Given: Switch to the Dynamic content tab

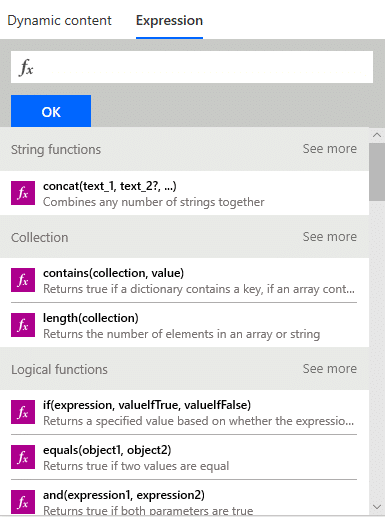Looking at the screenshot, I should [x=59, y=21].
